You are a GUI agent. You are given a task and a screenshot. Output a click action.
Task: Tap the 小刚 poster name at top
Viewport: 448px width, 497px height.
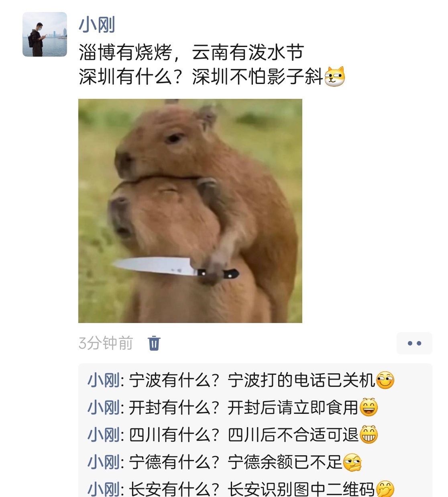click(97, 25)
